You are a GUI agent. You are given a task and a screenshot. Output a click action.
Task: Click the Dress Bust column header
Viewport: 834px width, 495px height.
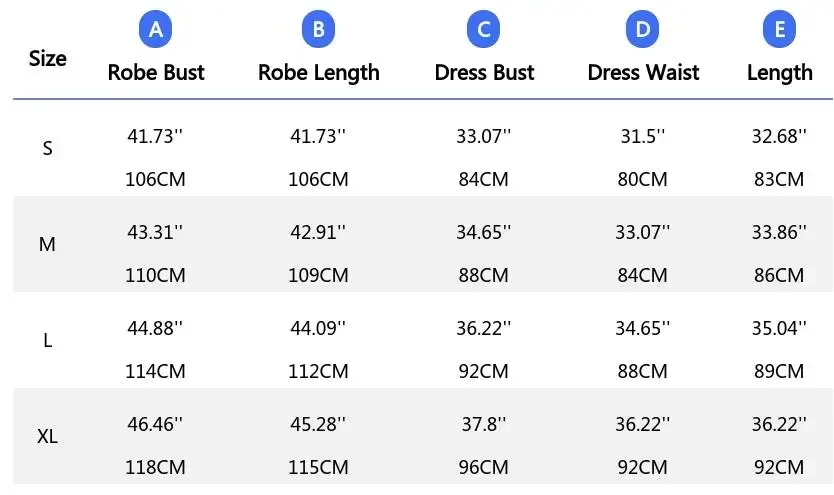(484, 72)
